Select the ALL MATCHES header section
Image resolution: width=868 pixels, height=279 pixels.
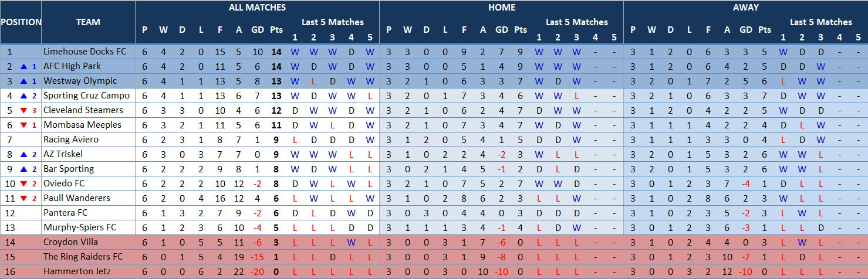click(257, 8)
